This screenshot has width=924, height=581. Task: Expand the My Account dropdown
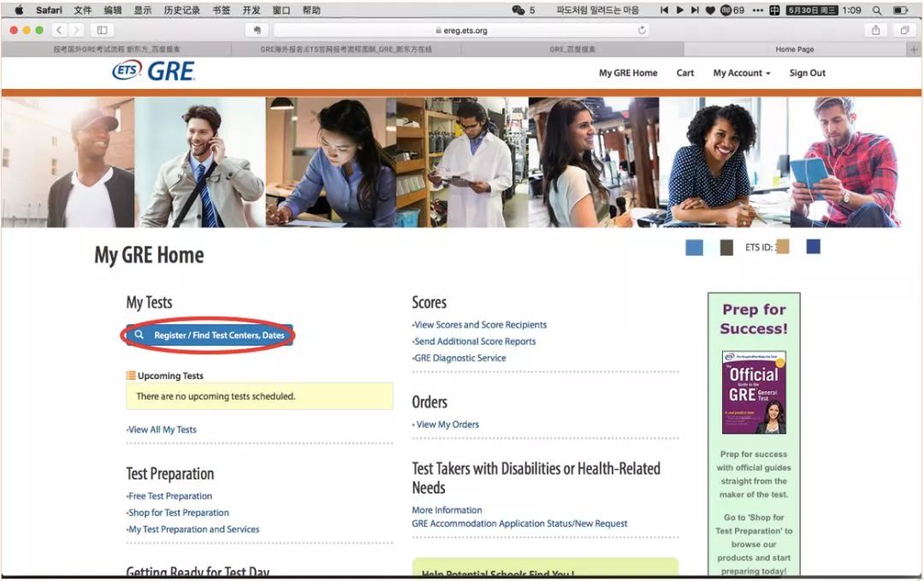tap(741, 73)
